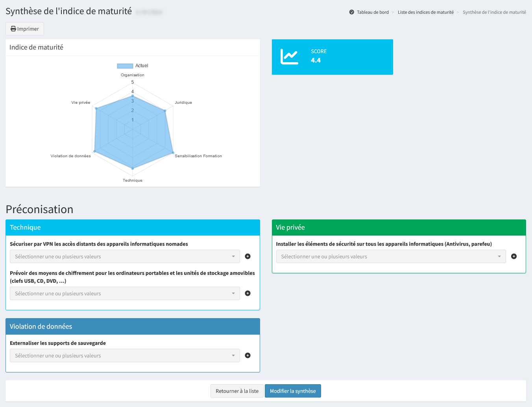The image size is (532, 407).
Task: Click Modifier la synthèse button
Action: click(293, 391)
